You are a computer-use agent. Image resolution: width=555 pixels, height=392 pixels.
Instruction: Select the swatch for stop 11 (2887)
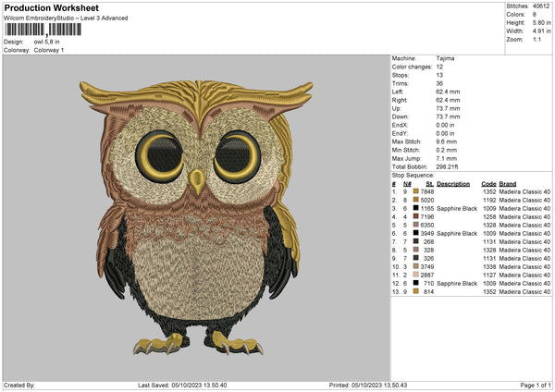click(x=416, y=275)
